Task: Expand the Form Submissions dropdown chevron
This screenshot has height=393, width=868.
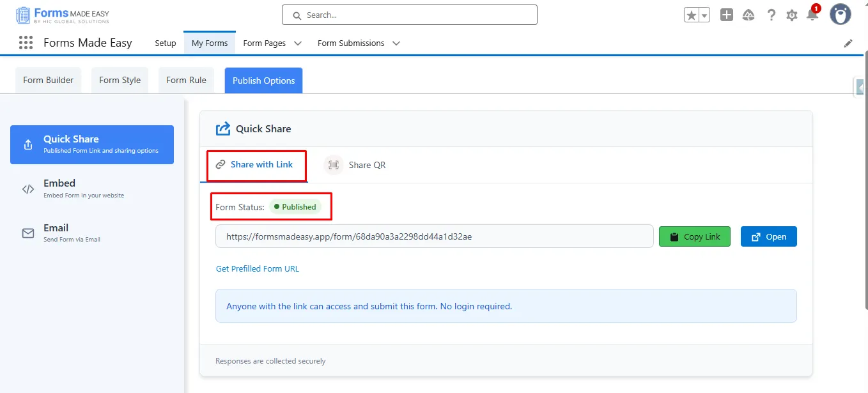Action: (x=396, y=43)
